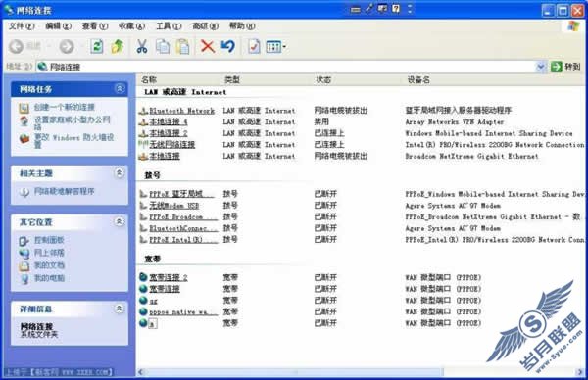
Task: Select the 无线Modem USB dial-up icon
Action: pyautogui.click(x=143, y=206)
